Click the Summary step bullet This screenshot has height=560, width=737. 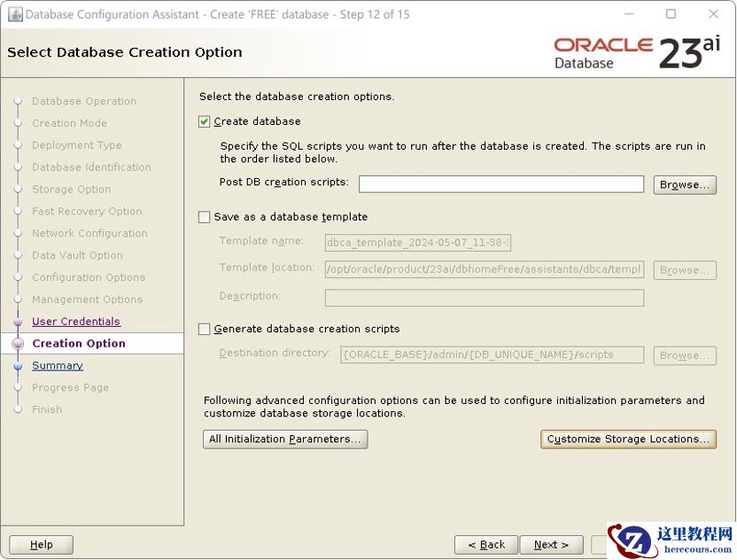(x=18, y=366)
